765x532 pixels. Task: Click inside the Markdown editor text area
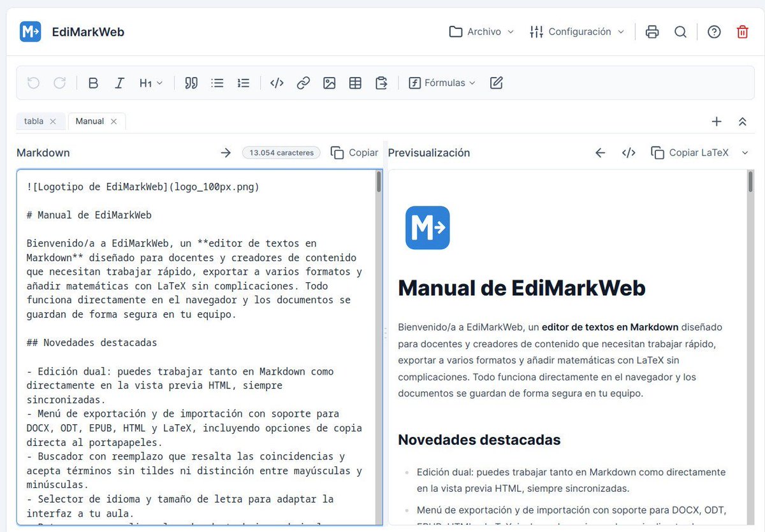[x=196, y=347]
